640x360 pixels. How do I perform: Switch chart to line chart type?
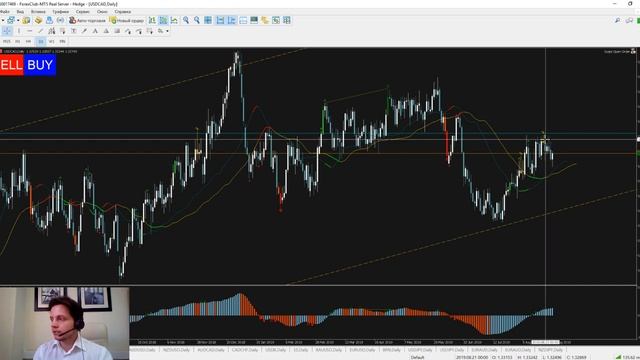pos(174,20)
